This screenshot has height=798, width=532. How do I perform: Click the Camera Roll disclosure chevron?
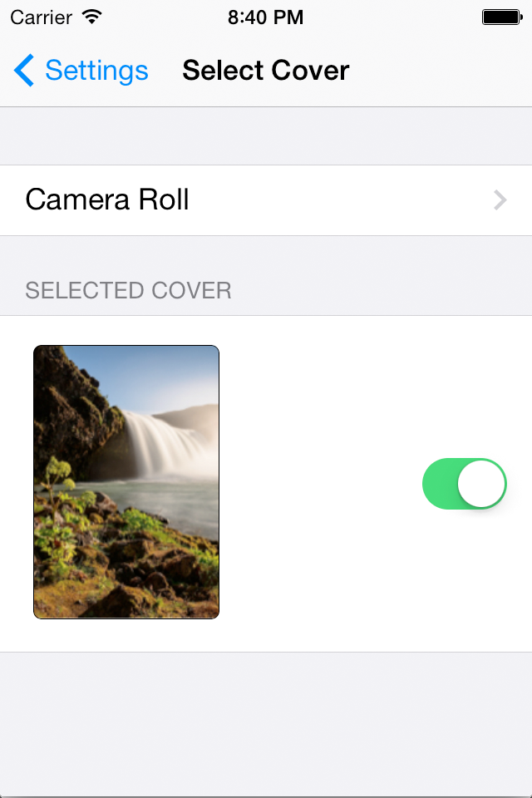tap(500, 200)
